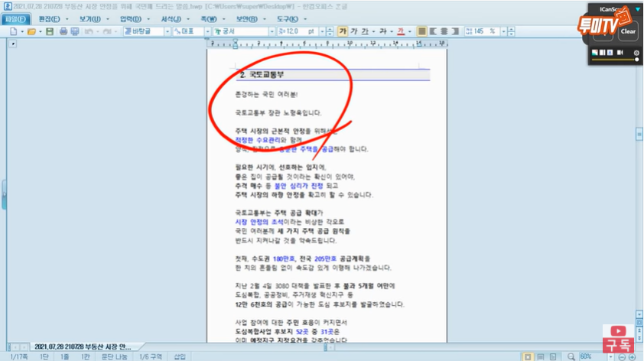Screen dimensions: 644x361
Task: Click the colored picture icon in ICanScreen
Action: [x=595, y=53]
